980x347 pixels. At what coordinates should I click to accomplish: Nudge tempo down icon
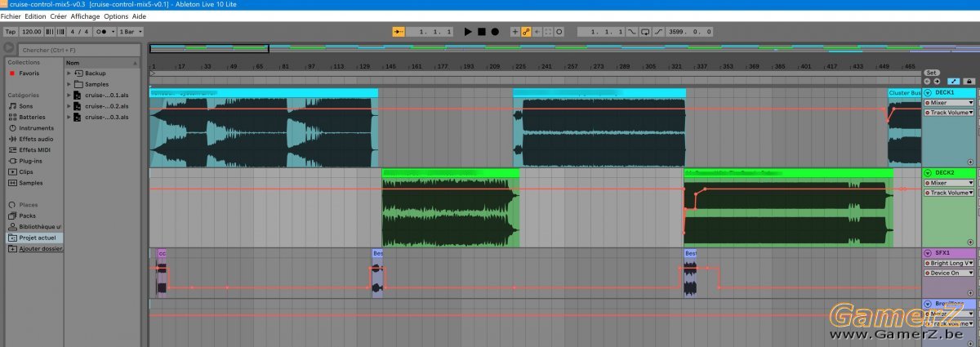(x=50, y=32)
